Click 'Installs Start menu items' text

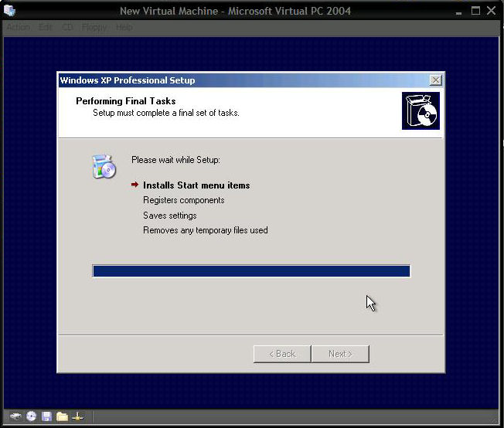coord(196,185)
